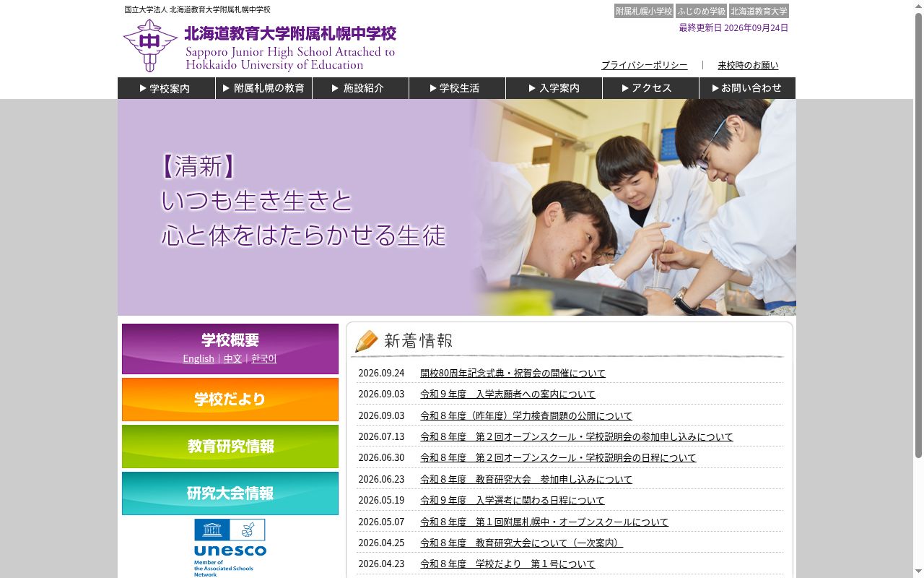The image size is (924, 578).
Task: Click the 2026.04.23 news date
Action: 381,564
